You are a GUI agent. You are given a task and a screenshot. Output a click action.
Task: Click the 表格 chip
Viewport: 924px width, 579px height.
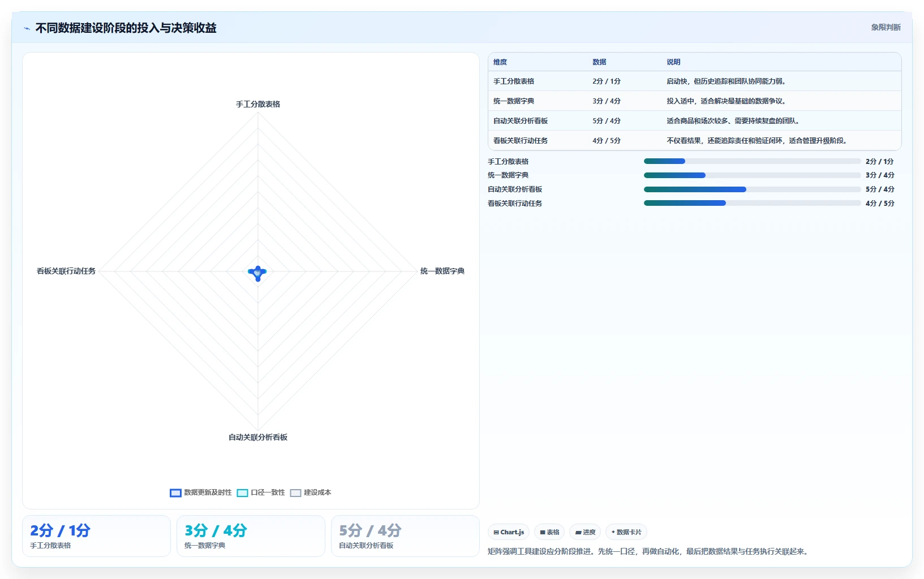[549, 532]
